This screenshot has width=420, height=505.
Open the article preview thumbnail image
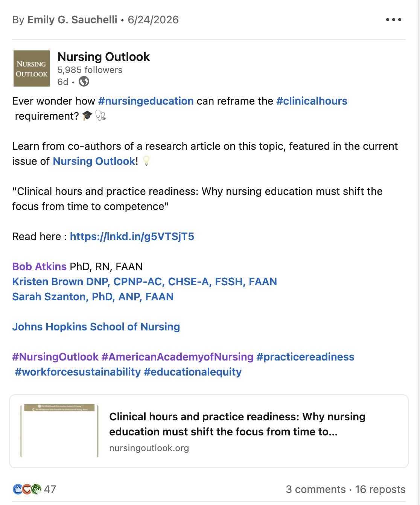[x=59, y=431]
